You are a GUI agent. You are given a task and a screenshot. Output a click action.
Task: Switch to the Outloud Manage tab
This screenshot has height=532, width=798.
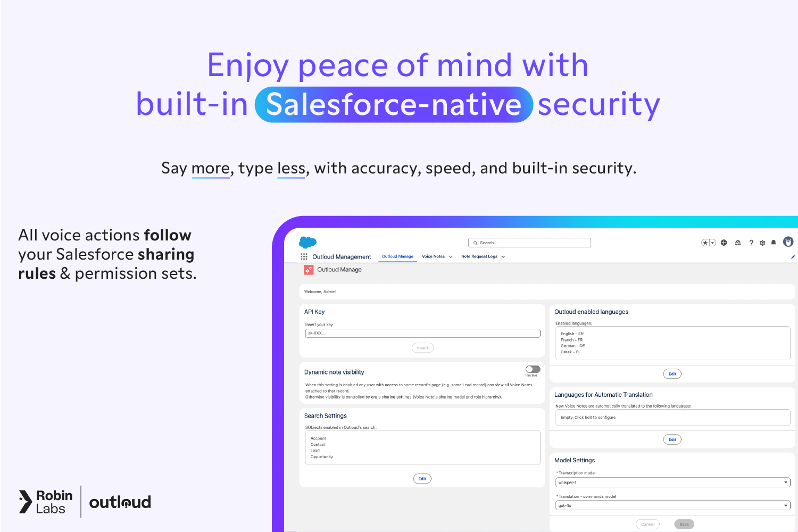397,256
